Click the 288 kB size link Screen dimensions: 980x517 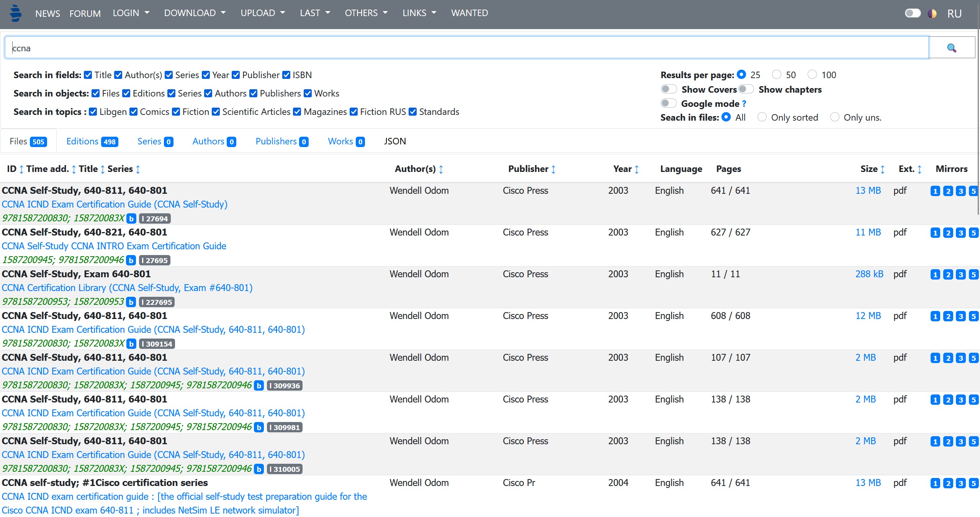869,274
